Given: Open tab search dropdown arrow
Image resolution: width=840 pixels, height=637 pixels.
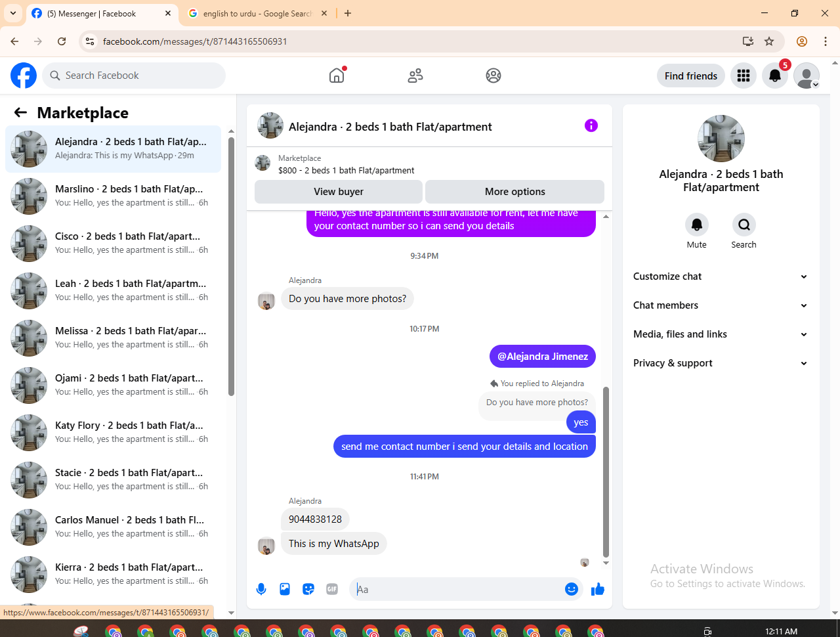Looking at the screenshot, I should (x=13, y=13).
